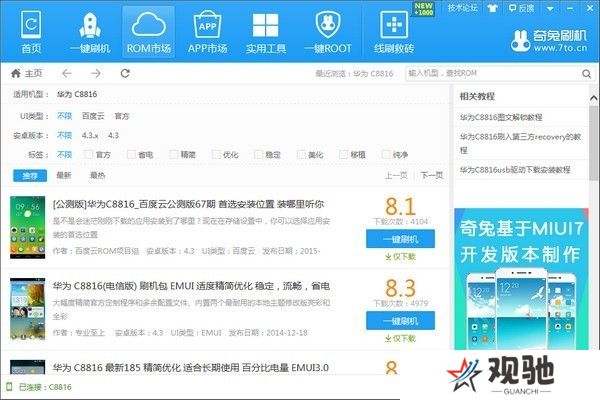Open the 一键ROOT shield icon
Viewport: 600px width, 400px height.
point(328,32)
